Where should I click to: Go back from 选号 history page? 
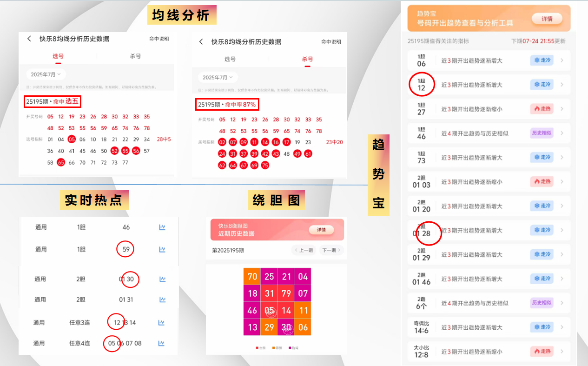[x=29, y=39]
